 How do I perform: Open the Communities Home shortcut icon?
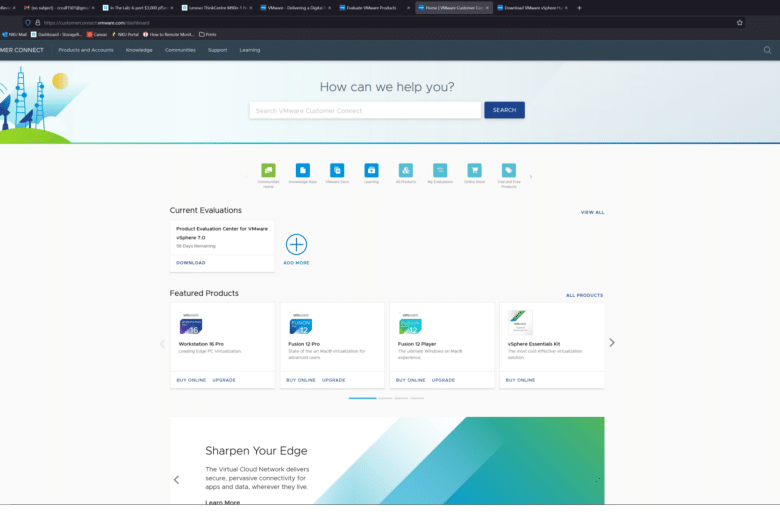268,170
